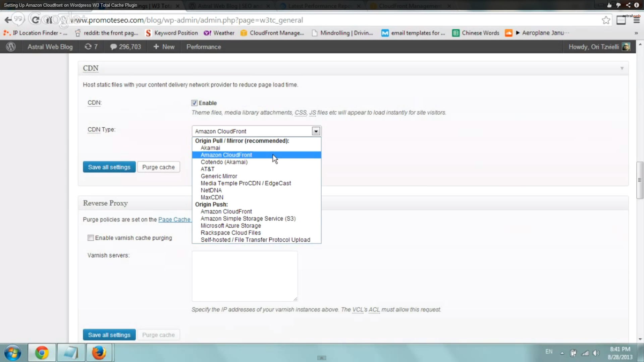644x362 pixels.
Task: Select Generic Mirror option
Action: tap(256, 176)
